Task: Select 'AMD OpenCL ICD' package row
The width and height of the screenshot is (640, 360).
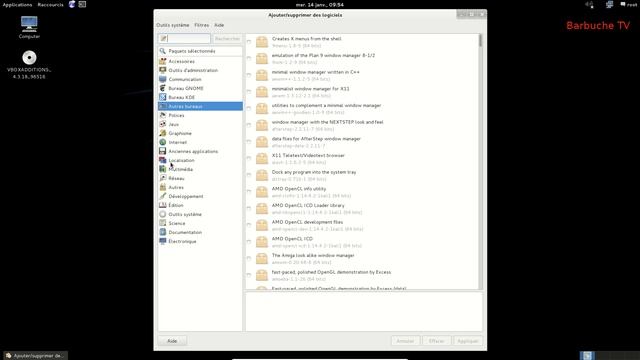Action: 362,242
